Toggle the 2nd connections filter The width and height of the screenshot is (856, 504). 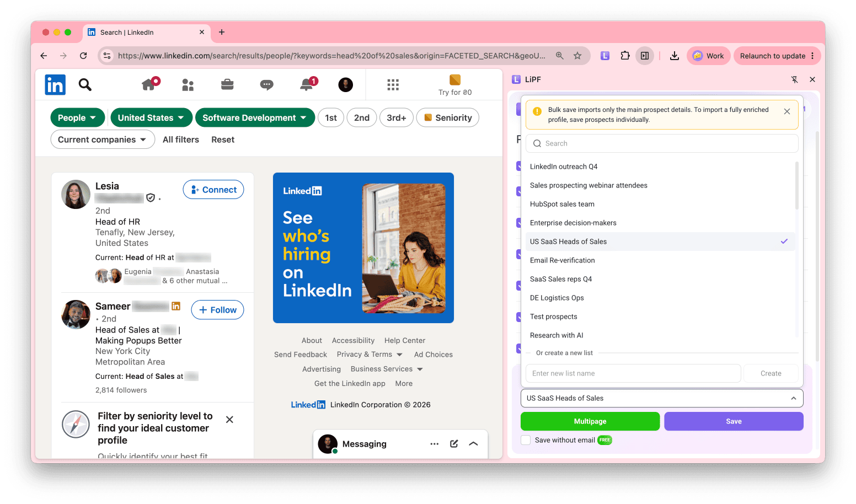(362, 117)
